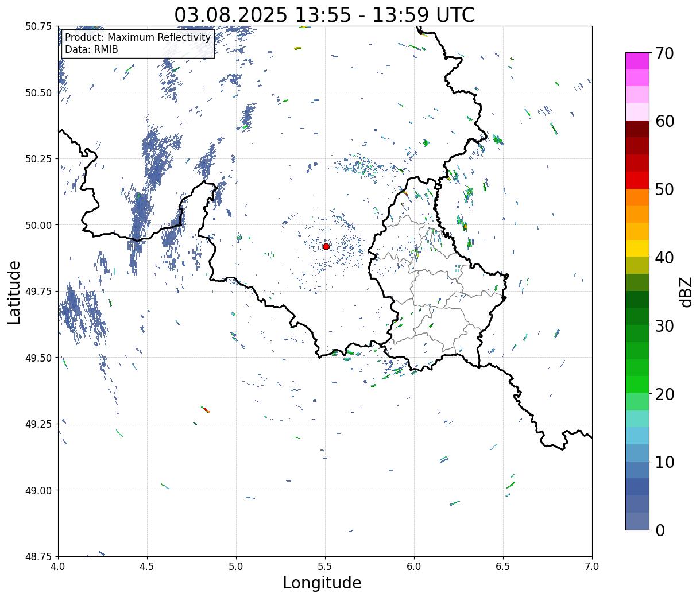Screen dimensions: 700x597
Task: Click the latitude tick label 48.75
Action: (x=38, y=556)
